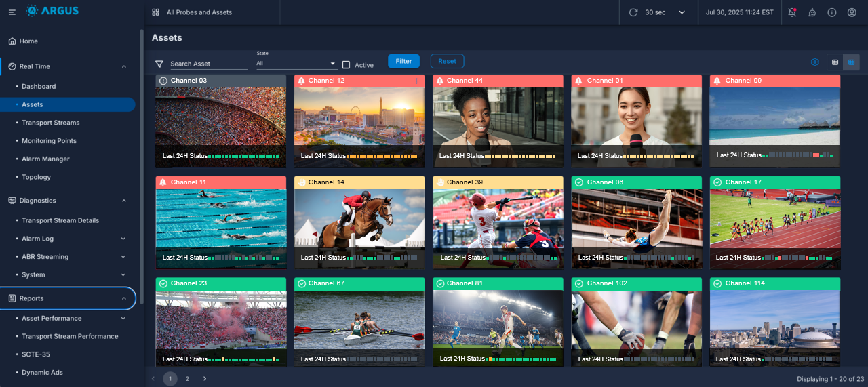
Task: Switch to grid view layout
Action: tap(851, 62)
